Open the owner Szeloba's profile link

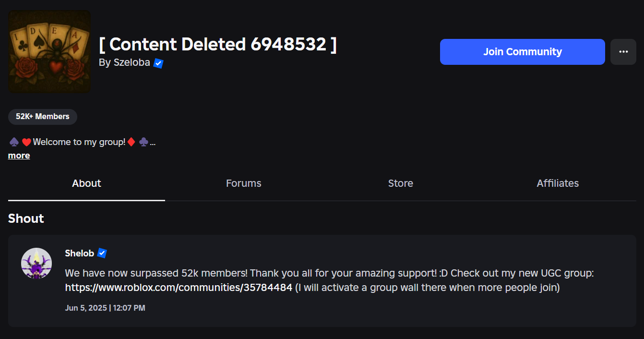(x=131, y=63)
